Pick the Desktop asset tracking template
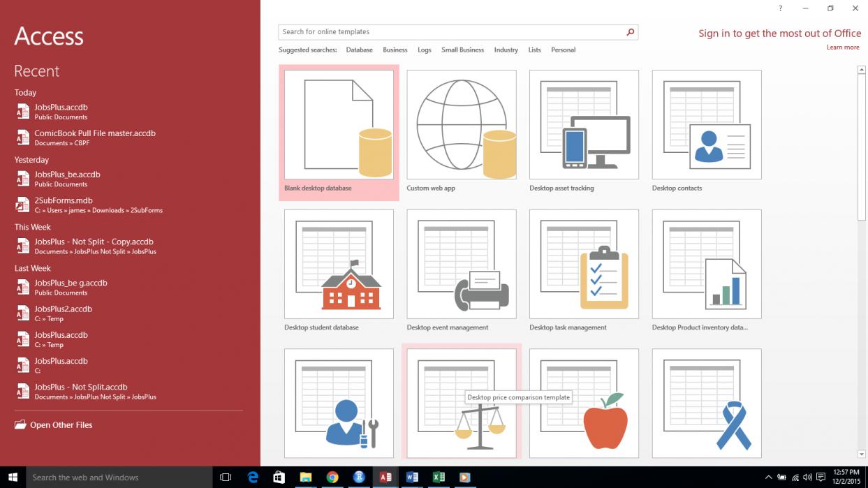 584,133
